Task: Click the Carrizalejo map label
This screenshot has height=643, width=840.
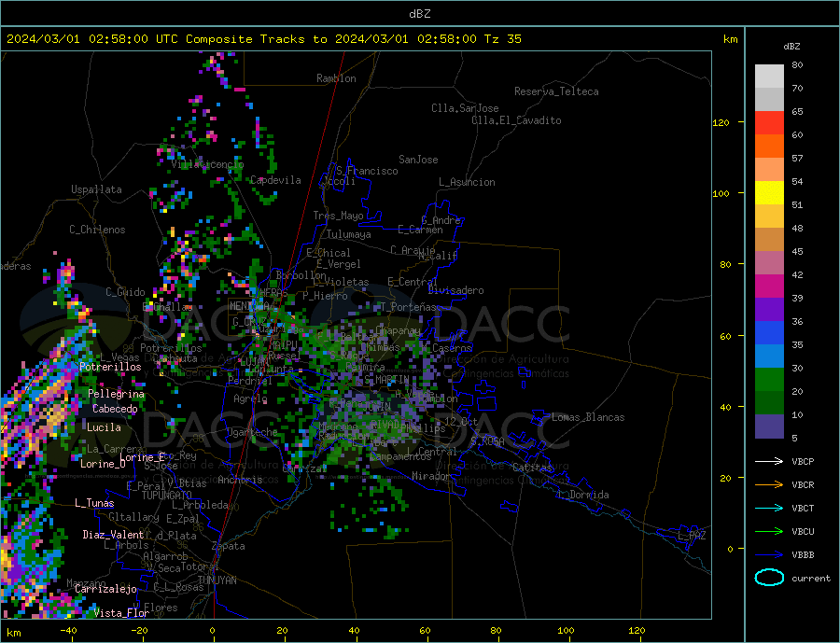Action: pos(105,589)
